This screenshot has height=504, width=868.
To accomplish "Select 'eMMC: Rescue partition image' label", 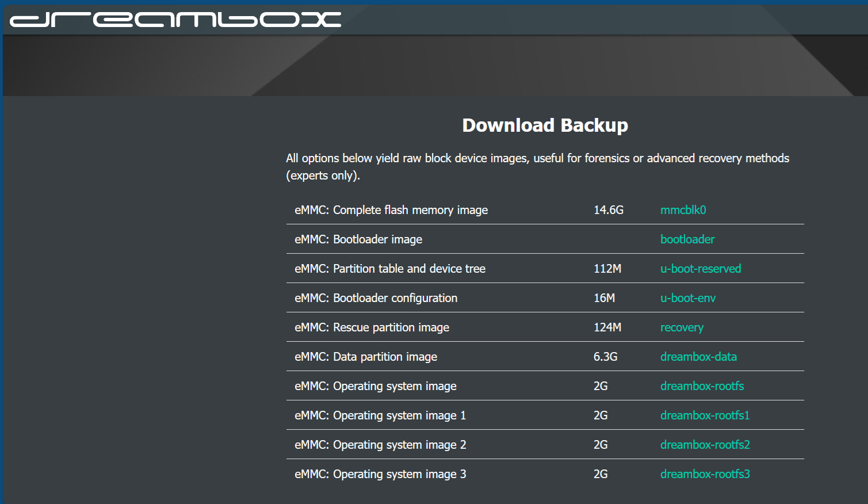I will pos(372,327).
